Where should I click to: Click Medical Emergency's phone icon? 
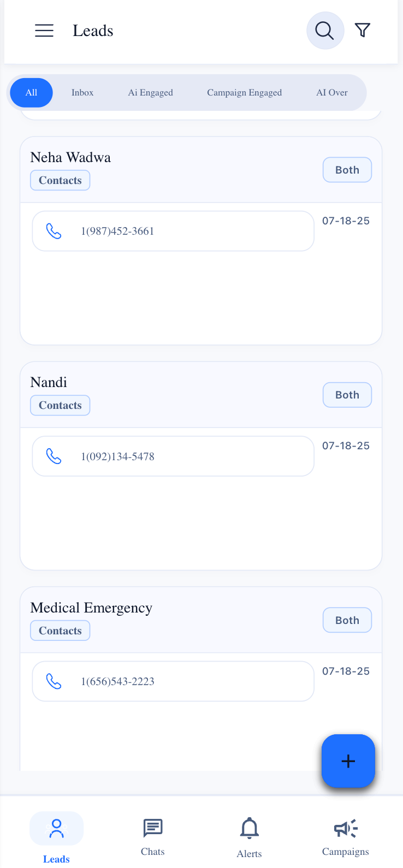54,681
